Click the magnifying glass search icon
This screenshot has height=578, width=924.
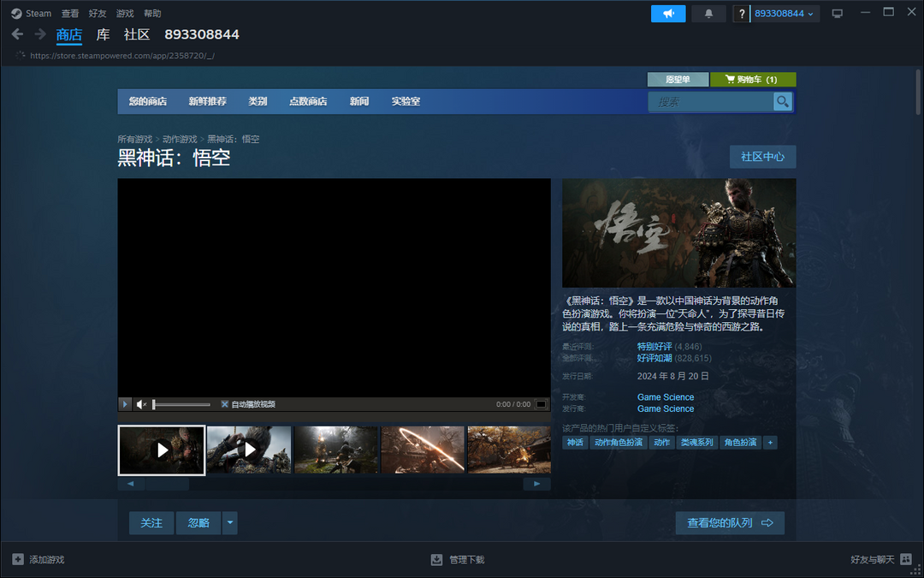pos(783,101)
